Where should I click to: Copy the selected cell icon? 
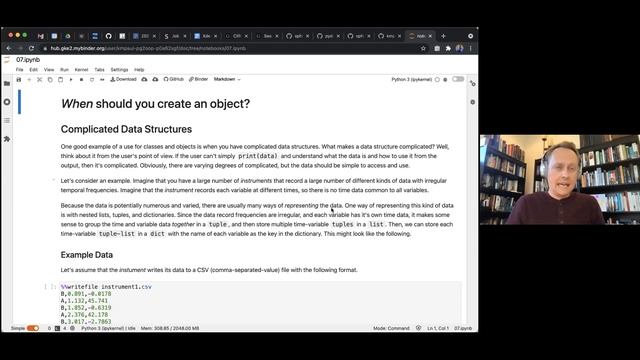[x=50, y=80]
